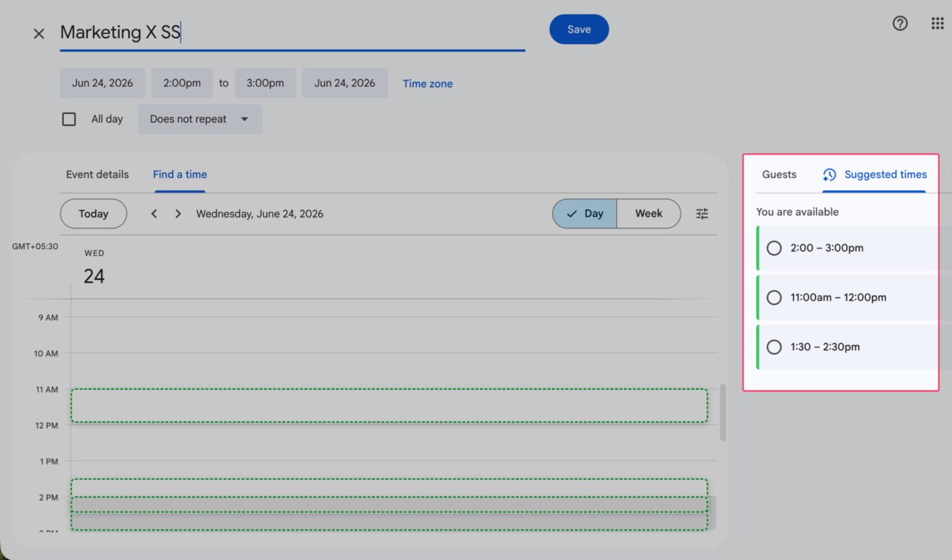Open the Time zone link
952x560 pixels.
click(428, 84)
